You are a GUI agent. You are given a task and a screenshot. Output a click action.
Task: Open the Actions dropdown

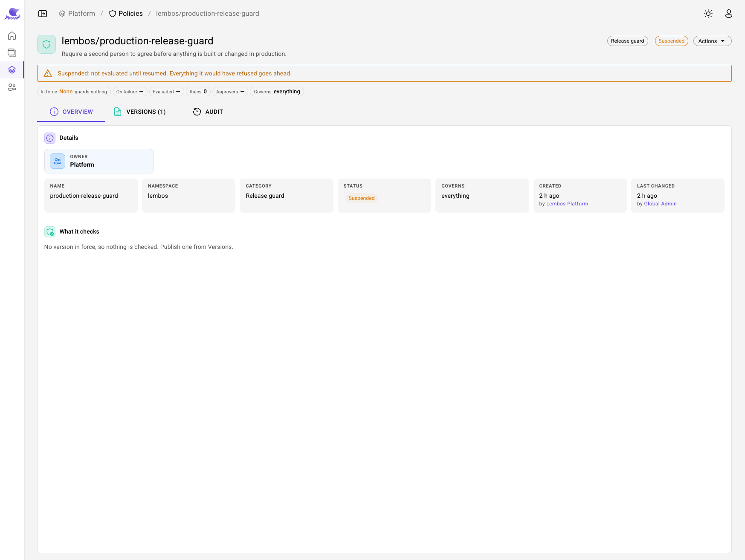pos(712,41)
